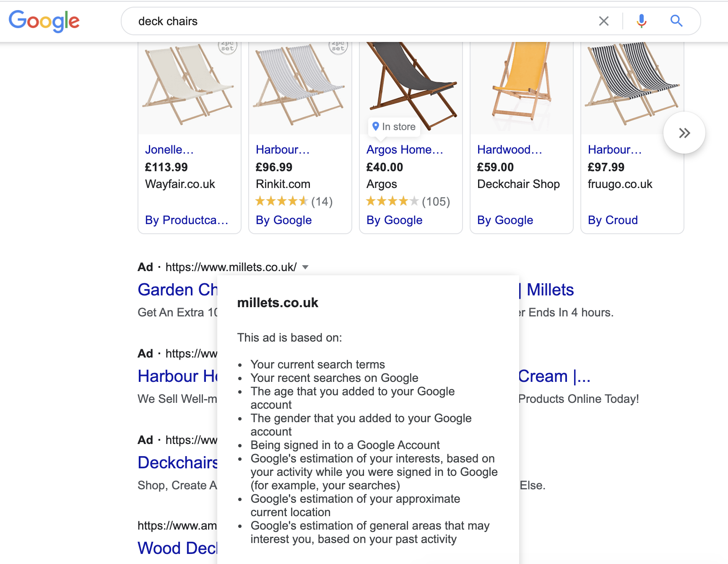Viewport: 728px width, 564px height.
Task: Open the By Productcaster attribution link
Action: tap(187, 220)
